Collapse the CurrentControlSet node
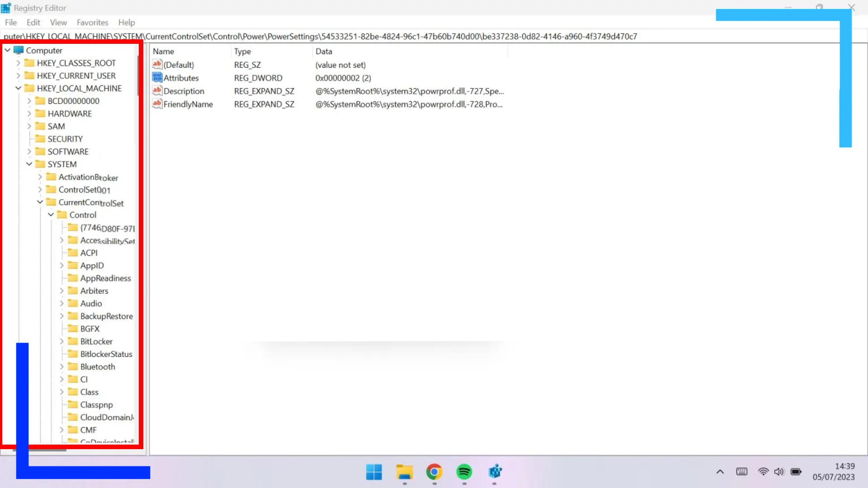 coord(40,202)
